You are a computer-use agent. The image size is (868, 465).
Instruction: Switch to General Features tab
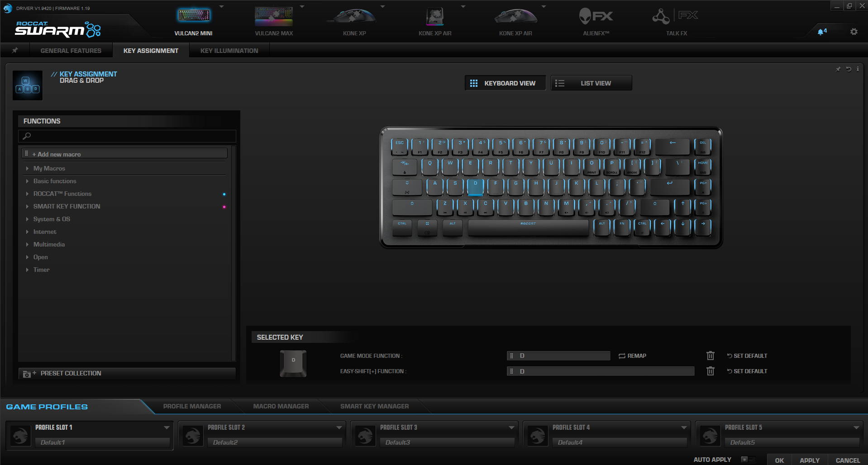[71, 51]
